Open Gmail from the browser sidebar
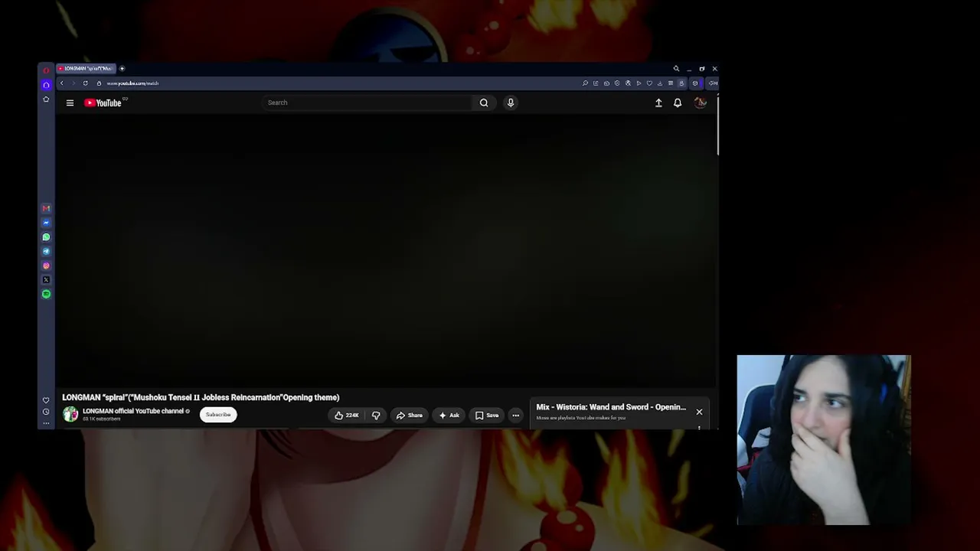Viewport: 980px width, 551px height. point(46,208)
